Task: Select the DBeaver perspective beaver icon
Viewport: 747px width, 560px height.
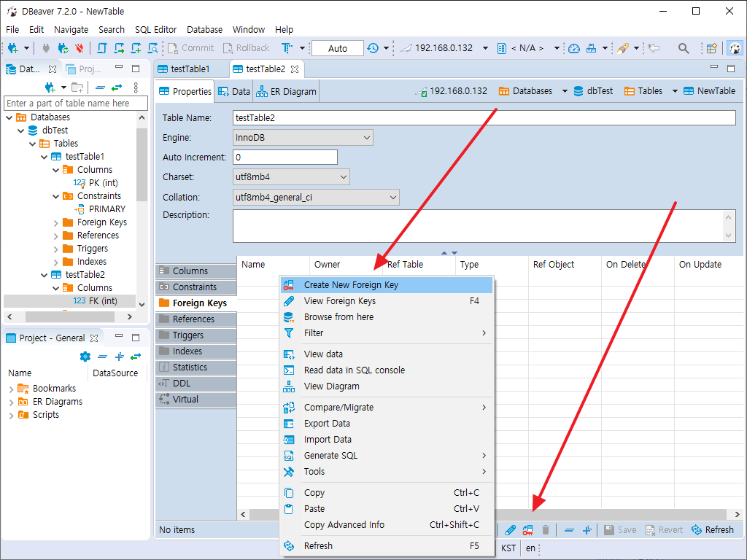Action: [735, 48]
